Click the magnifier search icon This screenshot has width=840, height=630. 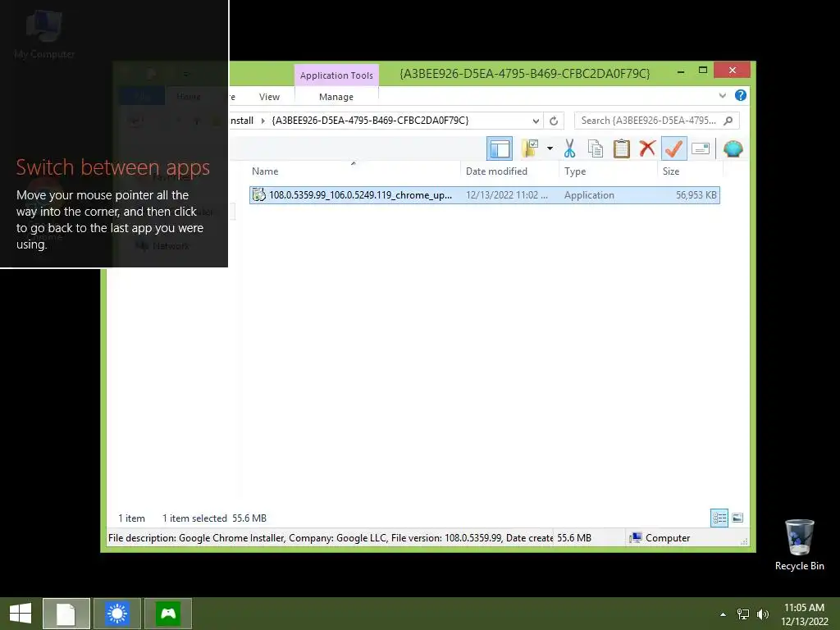click(728, 121)
